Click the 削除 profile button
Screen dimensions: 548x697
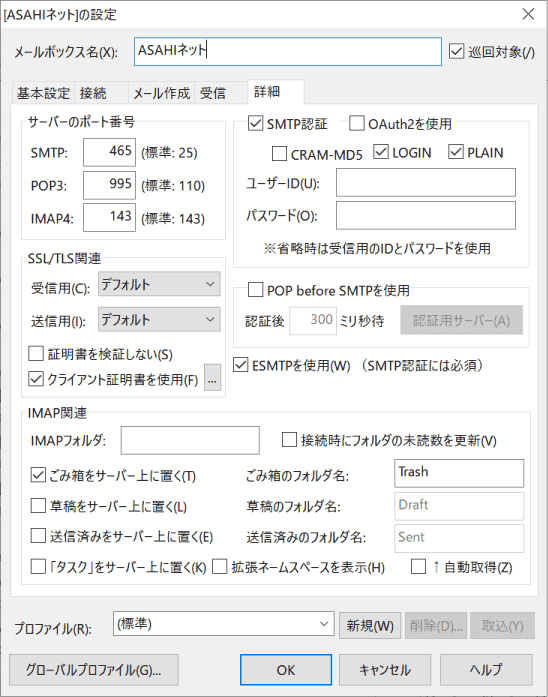436,625
